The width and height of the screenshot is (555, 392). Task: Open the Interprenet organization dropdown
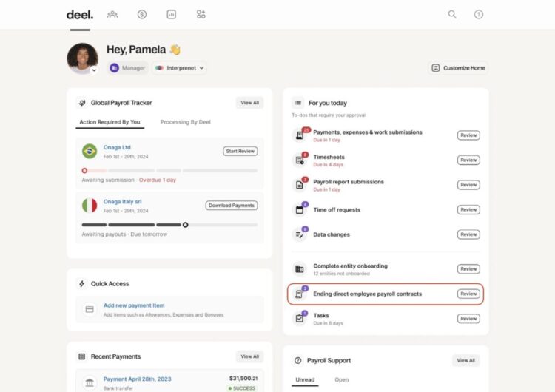point(180,68)
